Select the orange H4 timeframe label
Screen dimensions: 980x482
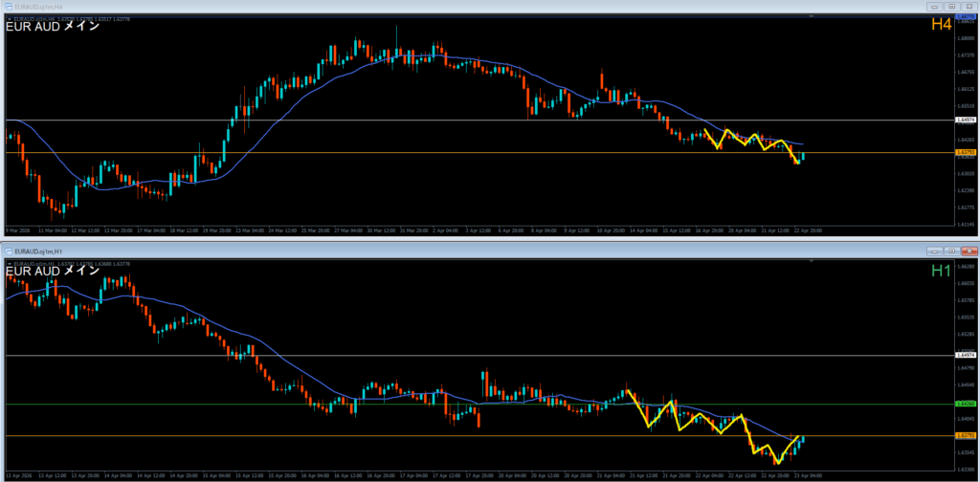click(x=940, y=25)
